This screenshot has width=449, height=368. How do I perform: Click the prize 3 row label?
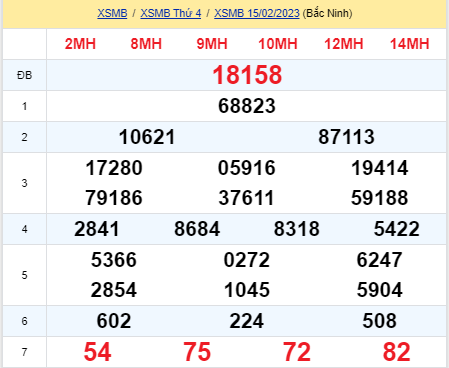click(24, 183)
